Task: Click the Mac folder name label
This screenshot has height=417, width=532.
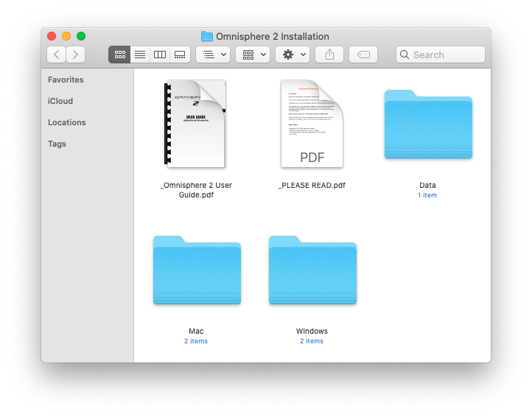Action: (196, 331)
